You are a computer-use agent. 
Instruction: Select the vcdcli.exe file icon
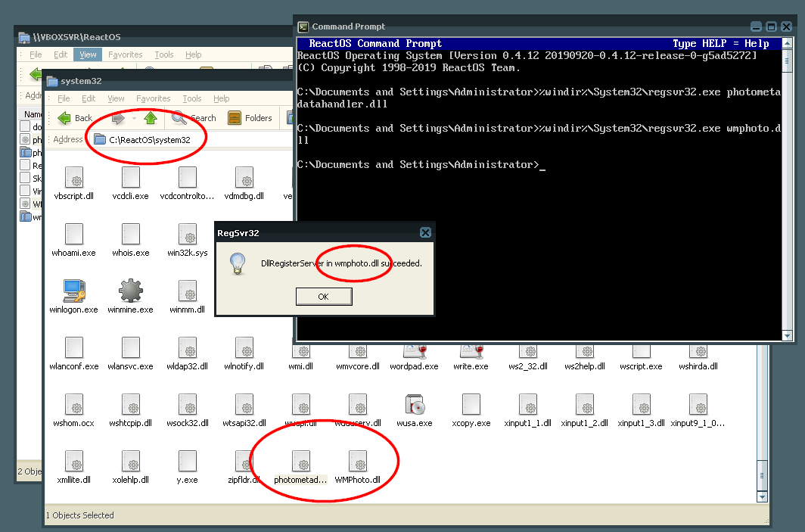pos(130,177)
